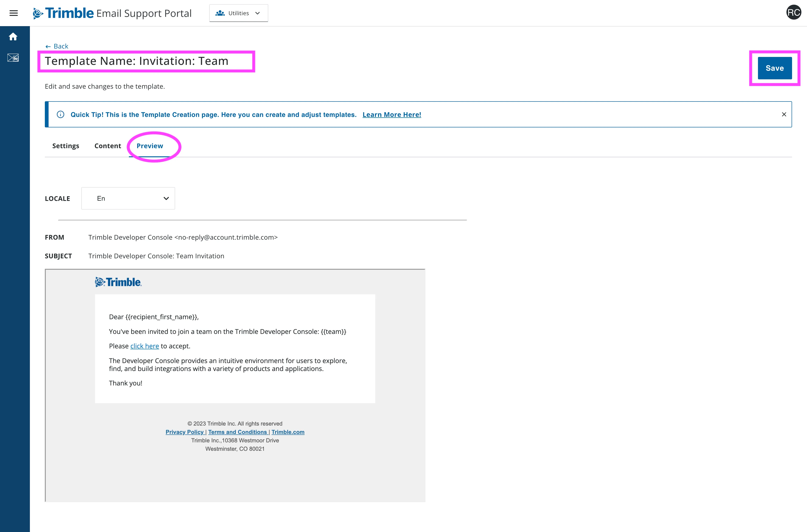
Task: Click the Trimble logo in email preview
Action: coord(118,282)
